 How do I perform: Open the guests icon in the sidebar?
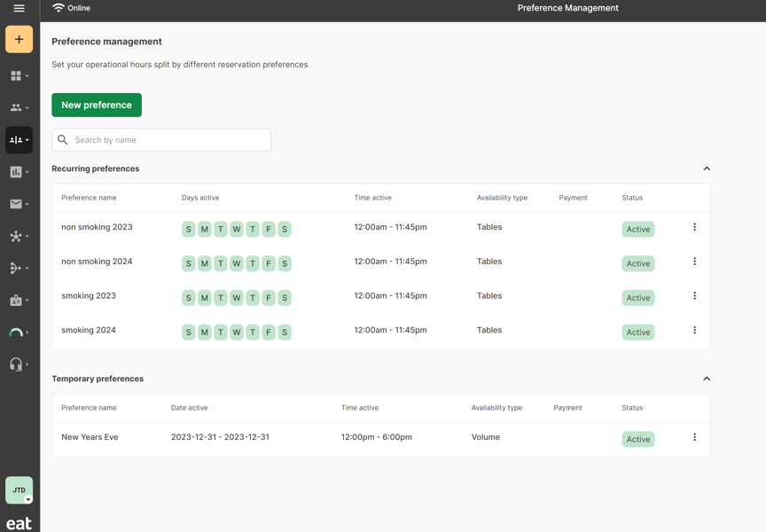(17, 107)
